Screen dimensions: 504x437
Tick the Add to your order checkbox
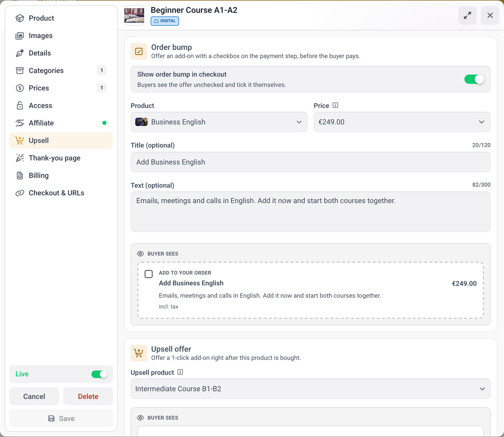click(149, 274)
